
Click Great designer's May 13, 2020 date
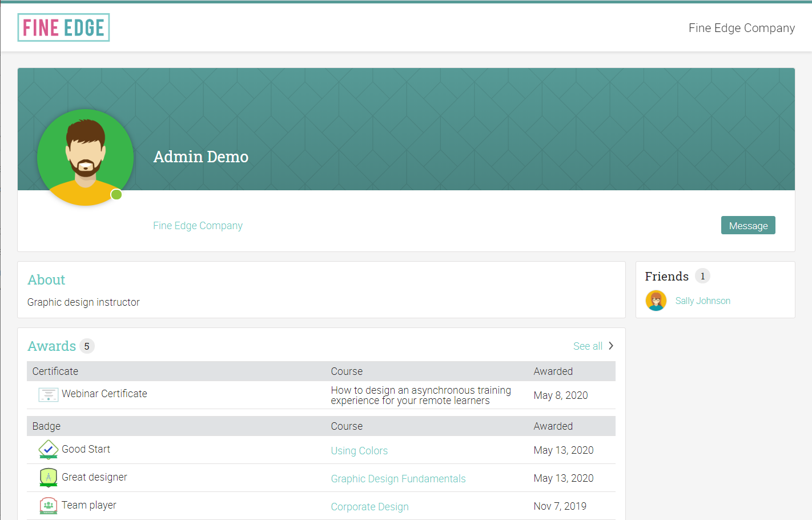564,478
